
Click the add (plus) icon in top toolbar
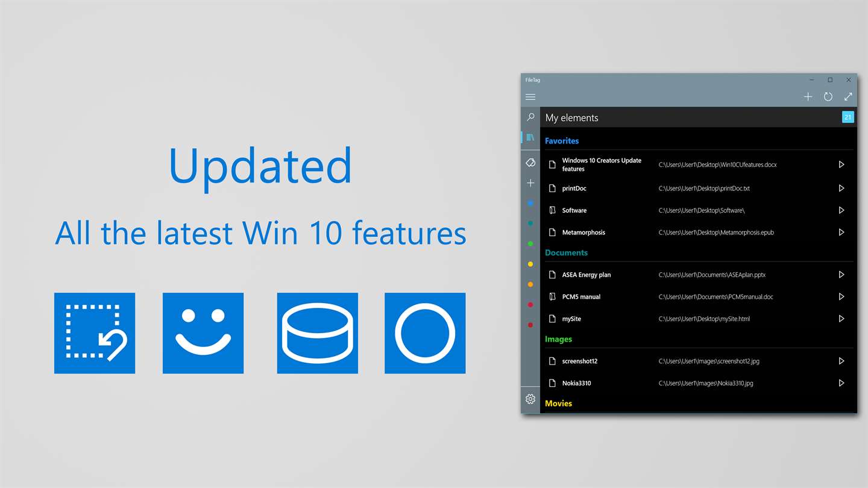coord(808,96)
